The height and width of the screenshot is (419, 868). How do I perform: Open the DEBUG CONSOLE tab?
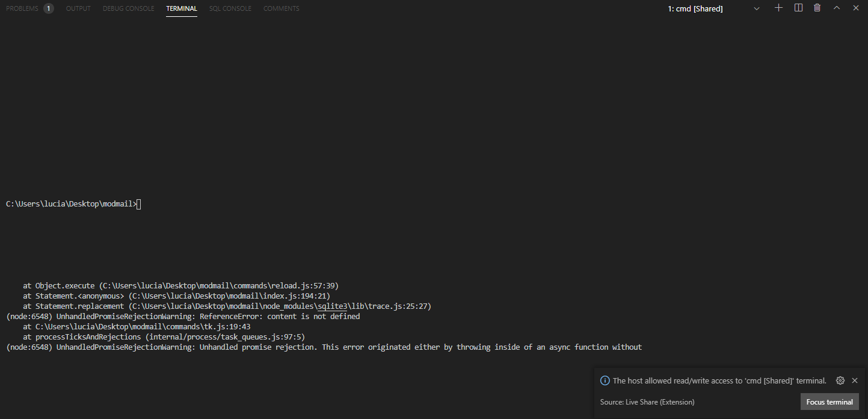pos(128,8)
